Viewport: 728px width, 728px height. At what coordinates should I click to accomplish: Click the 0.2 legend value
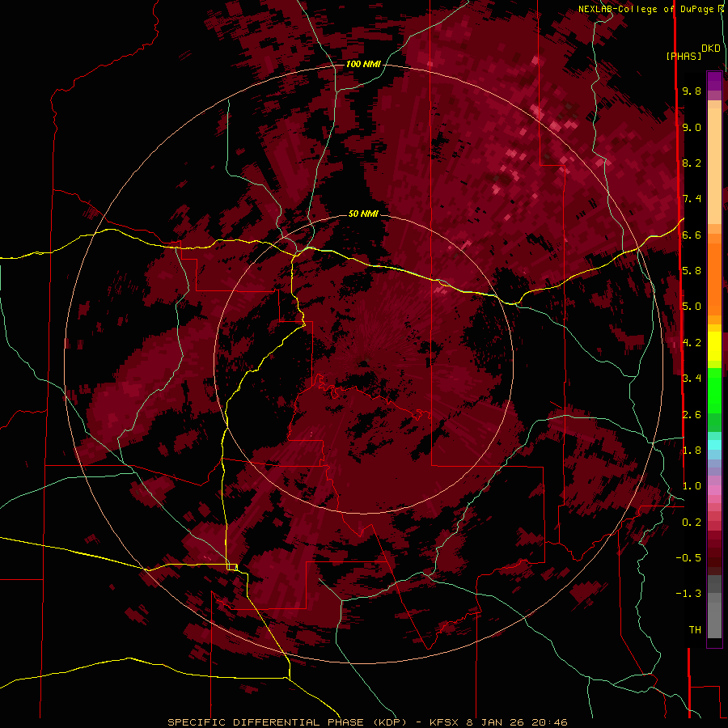(x=692, y=523)
